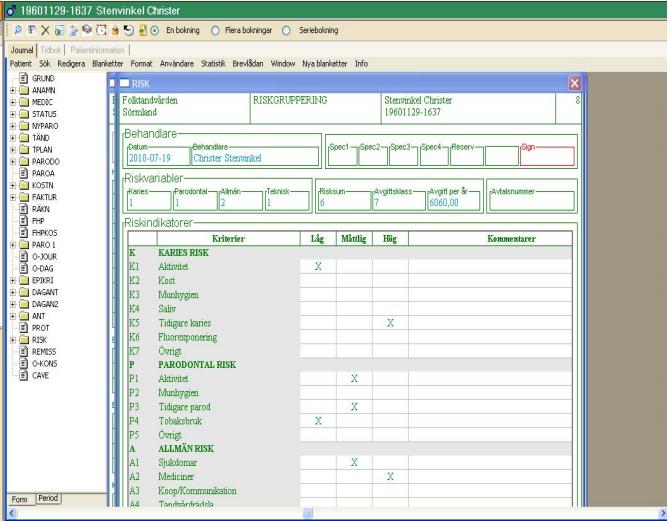670x521 pixels.
Task: Expand the STATUS folder node
Action: click(x=13, y=114)
